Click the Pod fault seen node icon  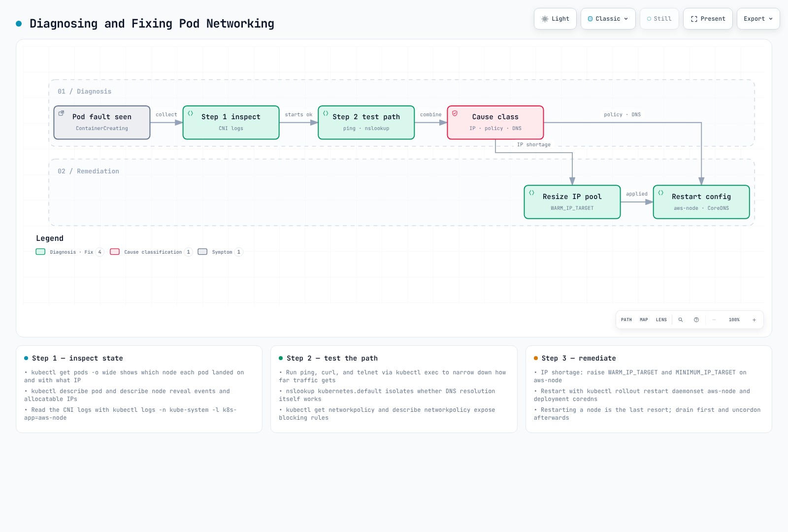62,113
